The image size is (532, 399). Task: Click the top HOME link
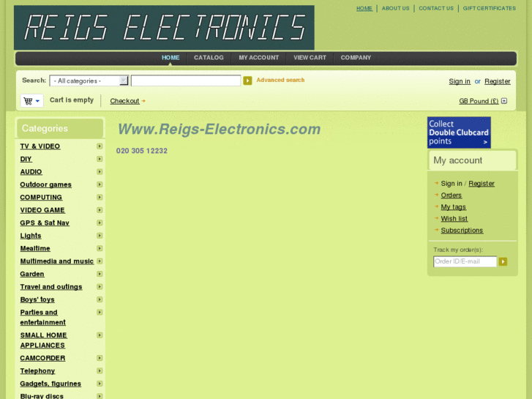point(364,9)
